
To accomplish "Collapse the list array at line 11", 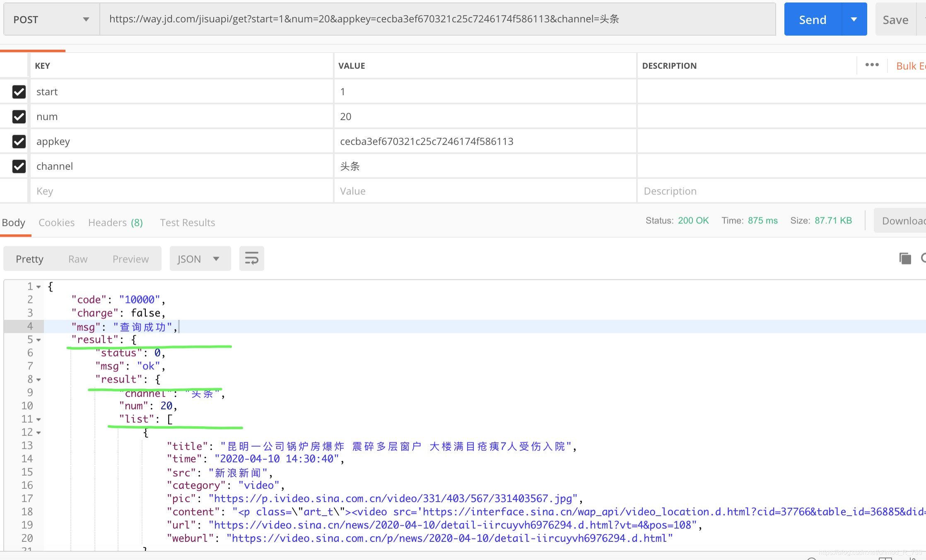I will pos(39,419).
